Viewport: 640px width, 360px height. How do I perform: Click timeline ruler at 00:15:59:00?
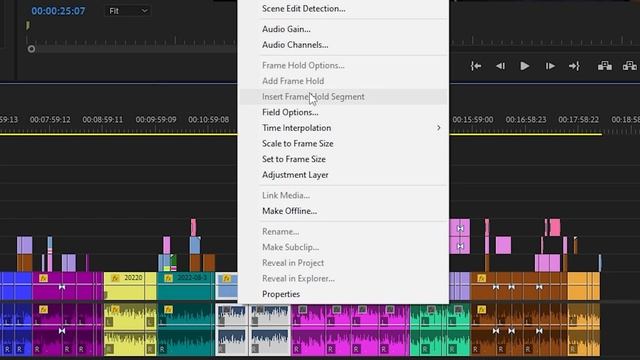coord(473,120)
